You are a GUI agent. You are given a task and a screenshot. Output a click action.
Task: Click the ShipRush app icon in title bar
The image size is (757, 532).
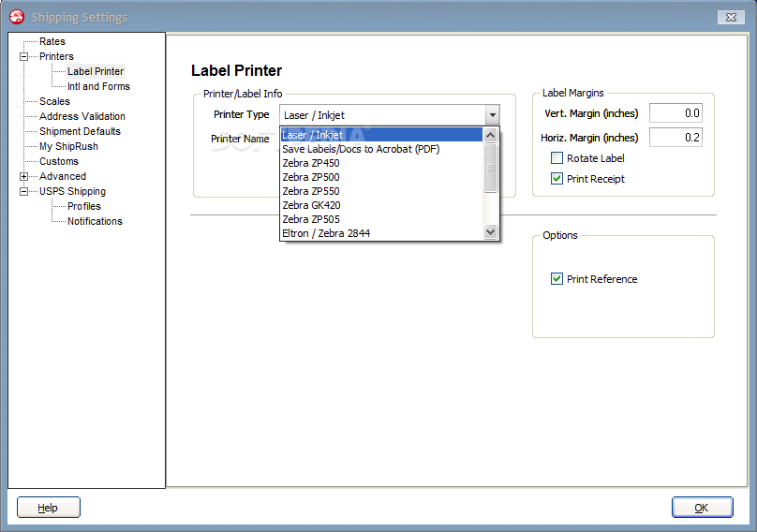[x=17, y=17]
